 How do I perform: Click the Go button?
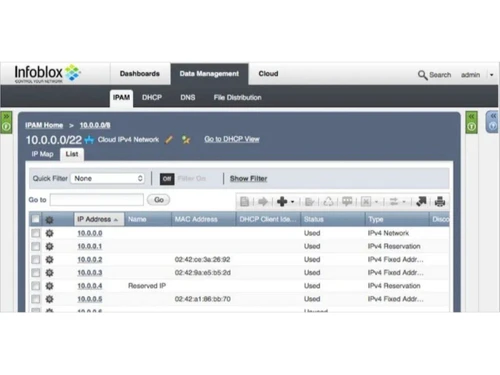coord(159,200)
